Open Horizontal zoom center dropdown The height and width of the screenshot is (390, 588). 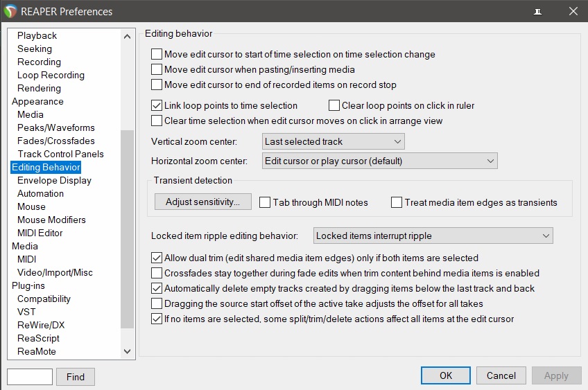pos(379,161)
